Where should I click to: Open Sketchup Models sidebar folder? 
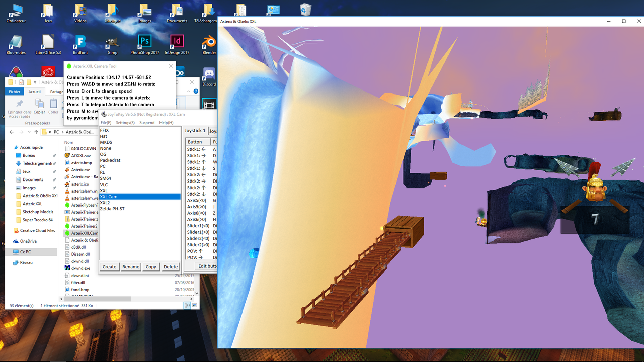click(x=38, y=212)
